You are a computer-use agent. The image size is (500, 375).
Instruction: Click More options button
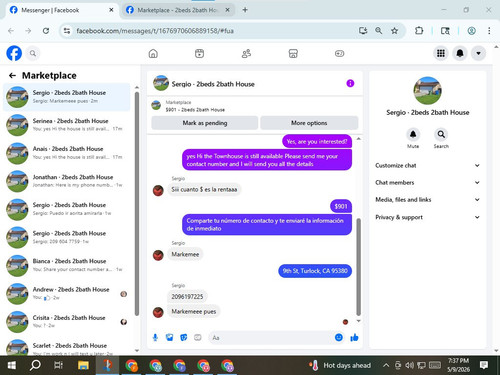[x=309, y=123]
